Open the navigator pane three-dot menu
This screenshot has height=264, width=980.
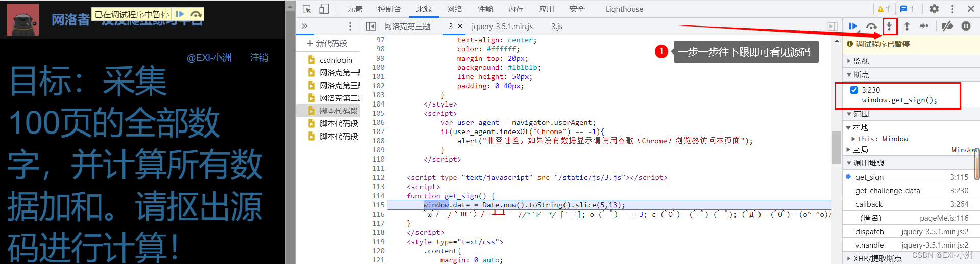[350, 26]
